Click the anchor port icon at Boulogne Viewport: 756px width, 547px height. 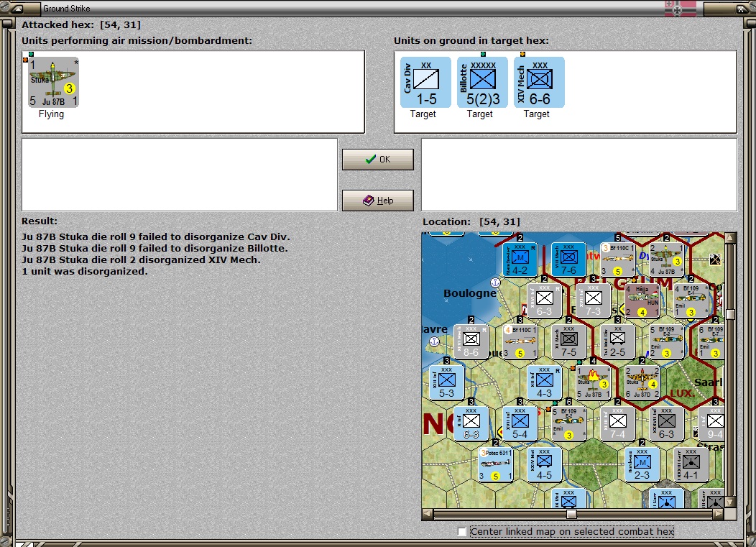tap(495, 282)
